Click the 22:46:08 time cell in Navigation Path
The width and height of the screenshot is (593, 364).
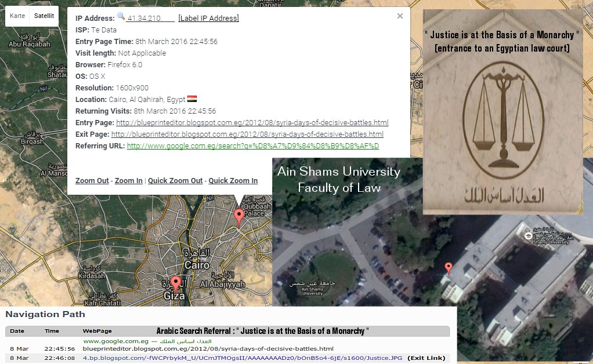[x=59, y=358]
